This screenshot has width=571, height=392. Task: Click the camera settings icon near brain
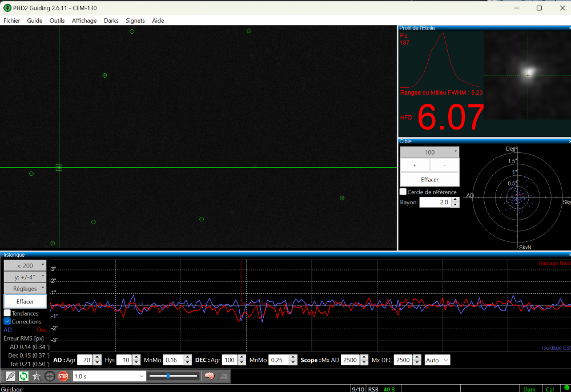coord(222,376)
